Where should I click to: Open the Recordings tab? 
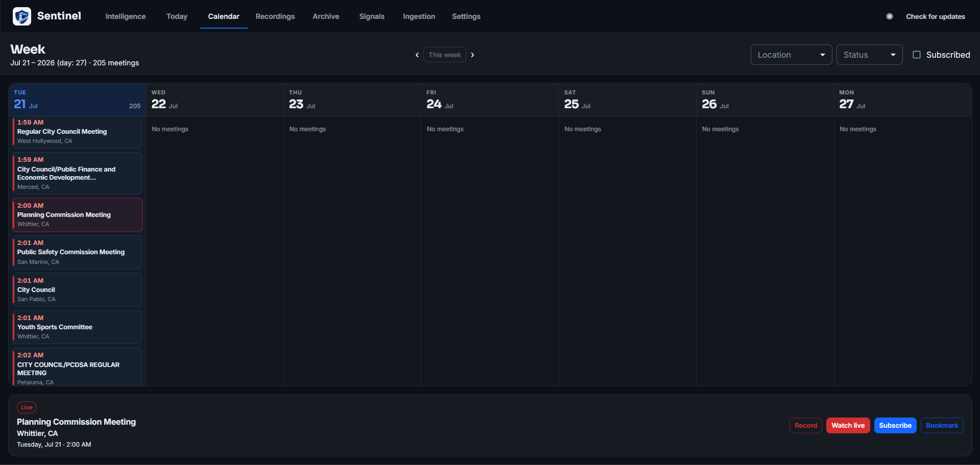275,16
